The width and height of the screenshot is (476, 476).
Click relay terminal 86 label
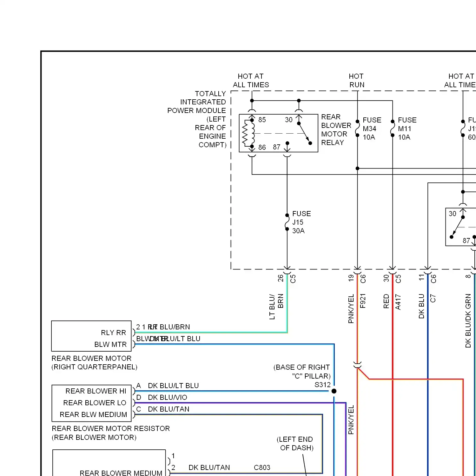pos(262,147)
